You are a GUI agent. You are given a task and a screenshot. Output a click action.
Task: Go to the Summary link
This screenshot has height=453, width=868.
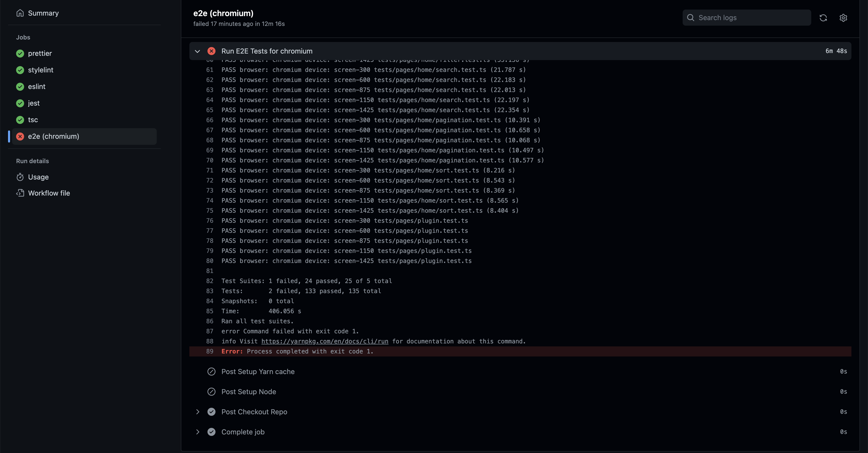43,13
